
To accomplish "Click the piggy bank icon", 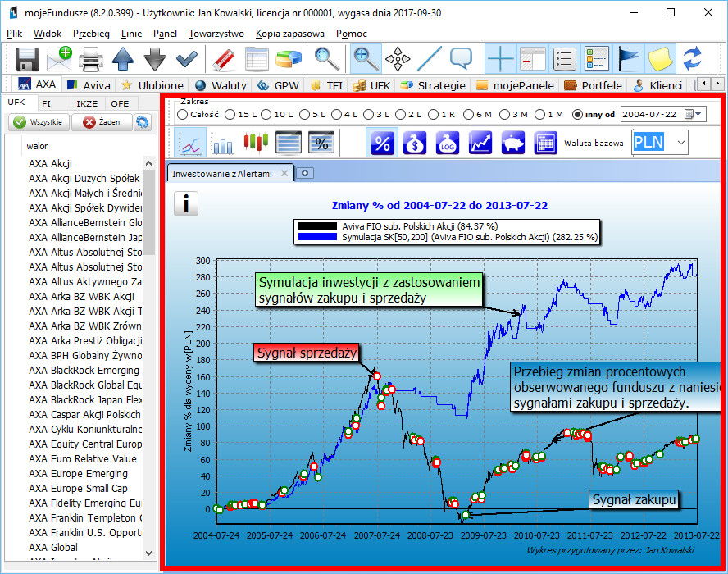I will pyautogui.click(x=513, y=143).
